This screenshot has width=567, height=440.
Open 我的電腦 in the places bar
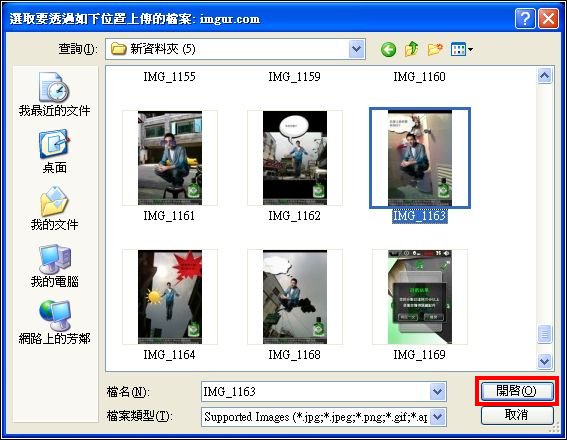pyautogui.click(x=54, y=266)
